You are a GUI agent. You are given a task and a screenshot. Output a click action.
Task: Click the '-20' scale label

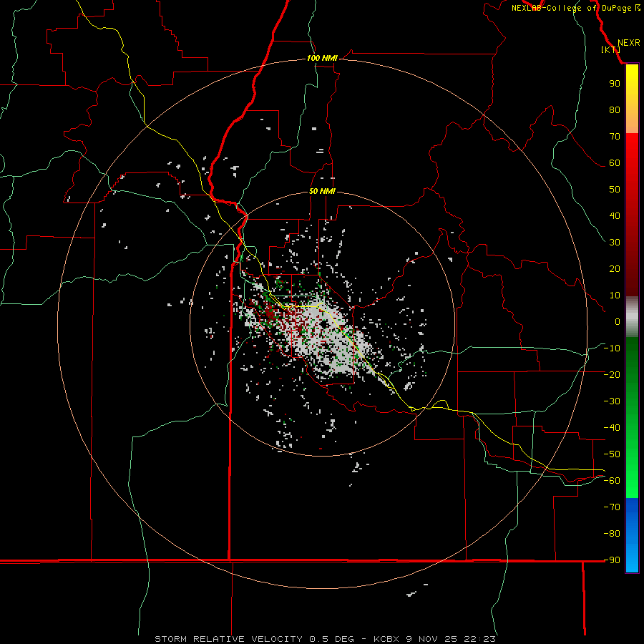[x=612, y=374]
